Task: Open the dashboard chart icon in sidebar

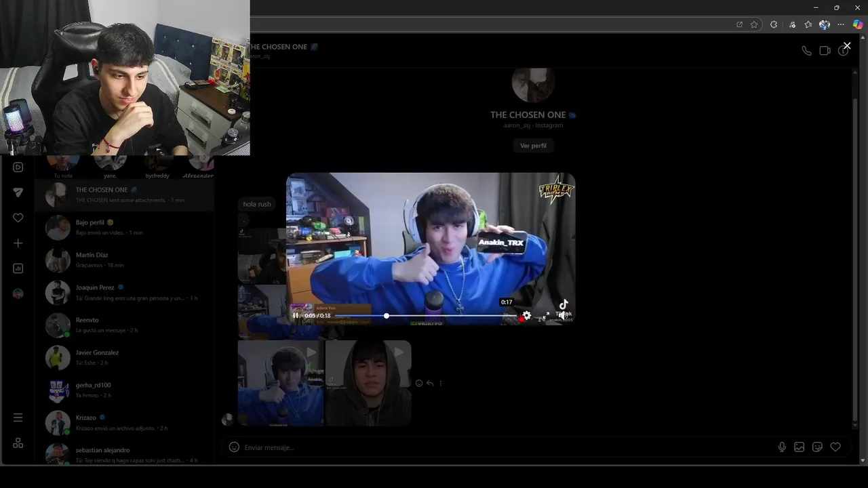Action: tap(18, 268)
